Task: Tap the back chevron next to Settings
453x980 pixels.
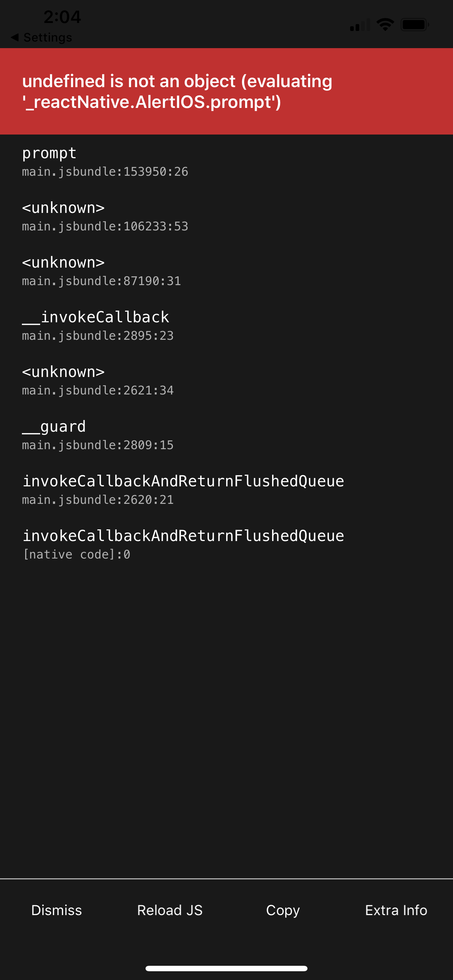Action: coord(15,38)
